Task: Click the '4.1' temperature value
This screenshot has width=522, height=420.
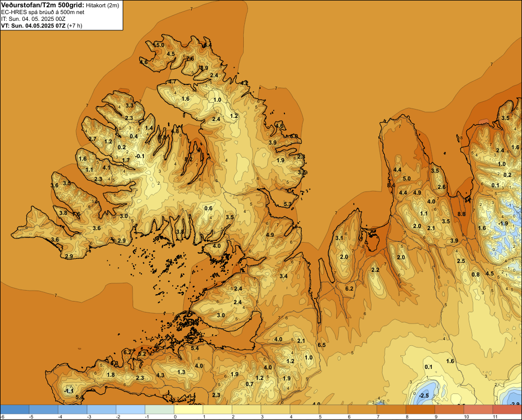Action: (106, 167)
